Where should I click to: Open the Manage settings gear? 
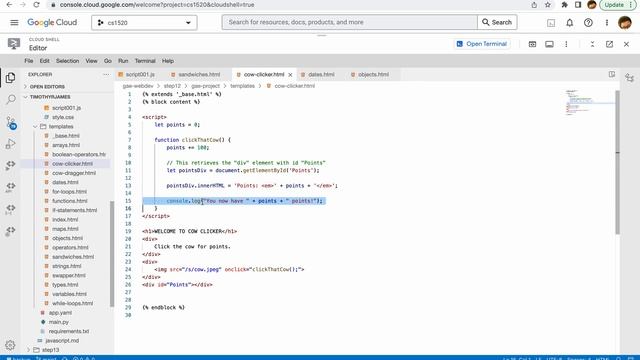coord(10,345)
